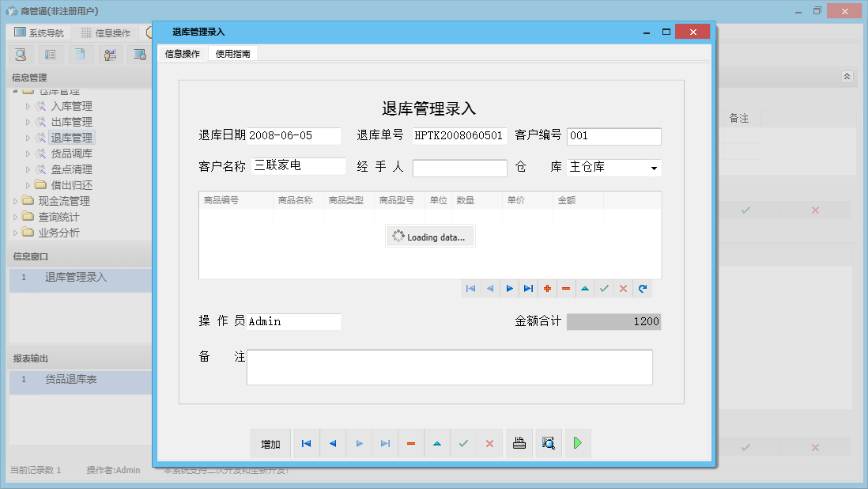Viewport: 868px width, 489px height.
Task: Click the add record plus icon on grid navigator
Action: point(547,288)
